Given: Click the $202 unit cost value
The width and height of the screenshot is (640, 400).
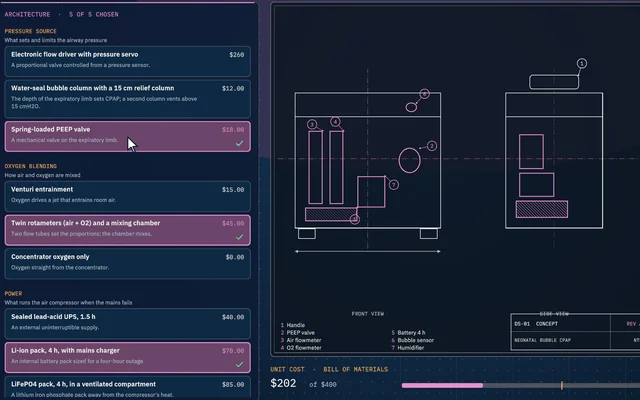Looking at the screenshot, I should point(283,383).
